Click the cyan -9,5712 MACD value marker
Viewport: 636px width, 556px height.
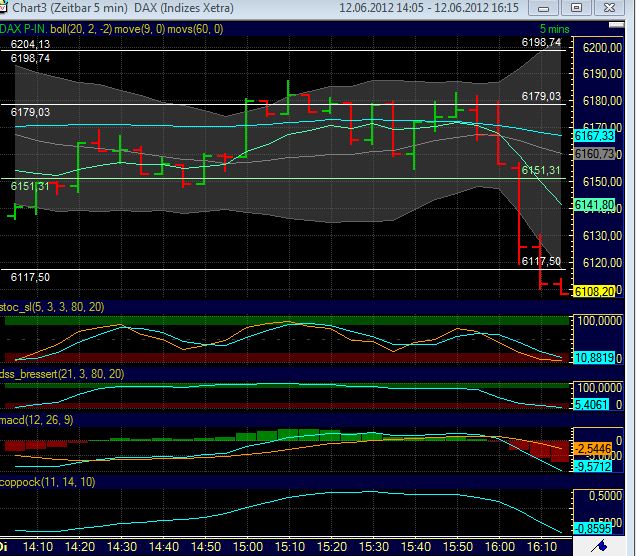[x=593, y=466]
